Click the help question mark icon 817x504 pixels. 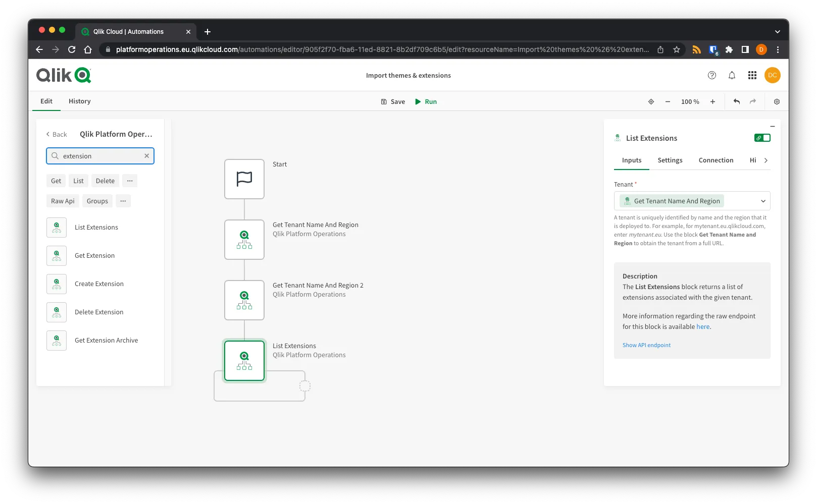(x=712, y=75)
